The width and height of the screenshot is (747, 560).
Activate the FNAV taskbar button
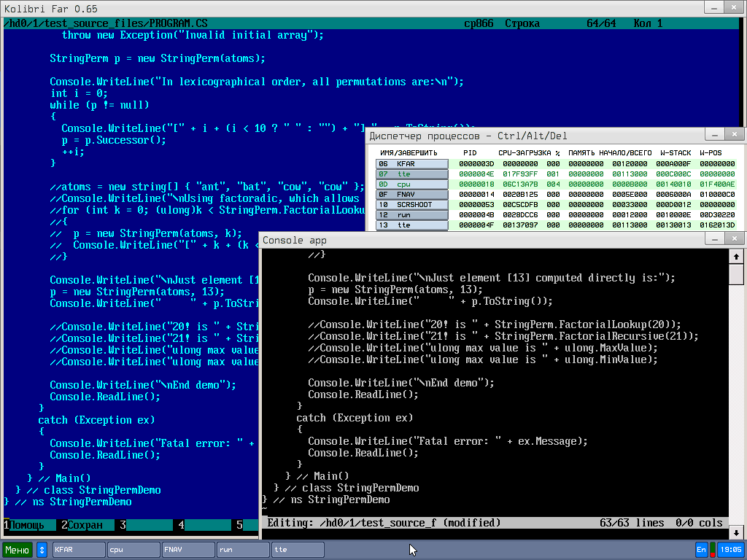188,550
